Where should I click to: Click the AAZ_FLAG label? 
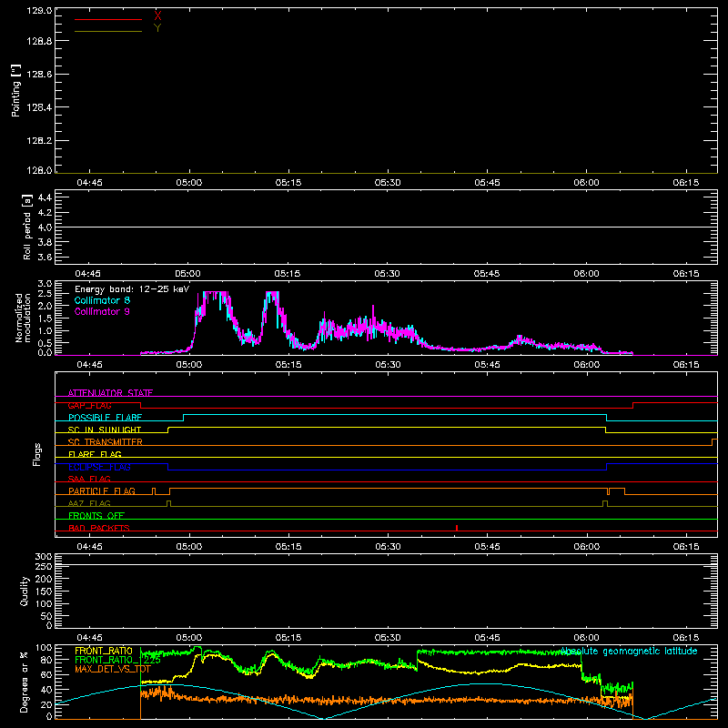pos(89,503)
